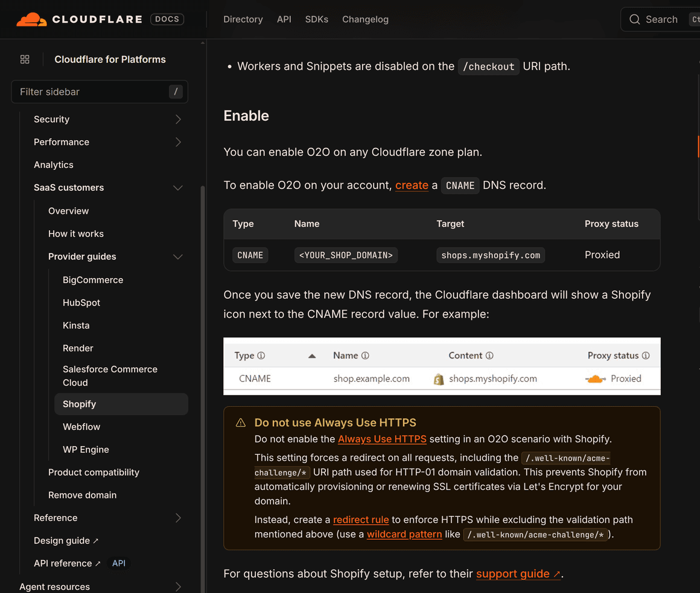Open the BigCommerce provider guide
The height and width of the screenshot is (593, 700).
pos(93,280)
